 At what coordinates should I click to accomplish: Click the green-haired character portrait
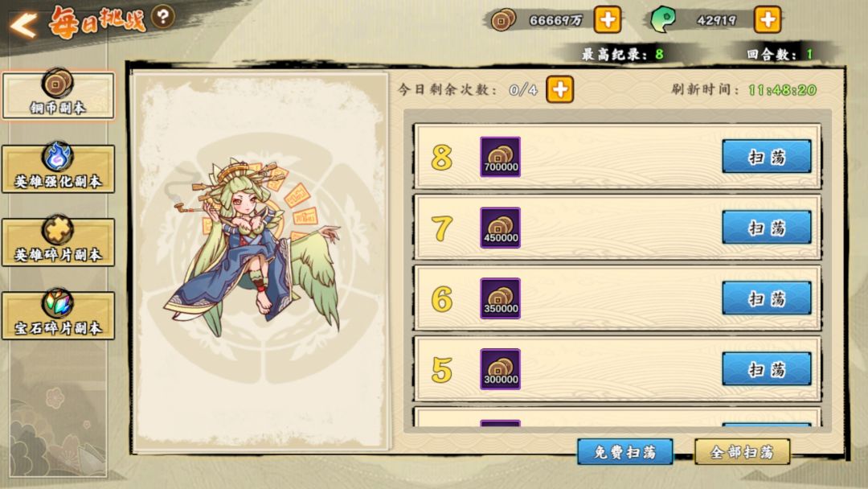[254, 246]
